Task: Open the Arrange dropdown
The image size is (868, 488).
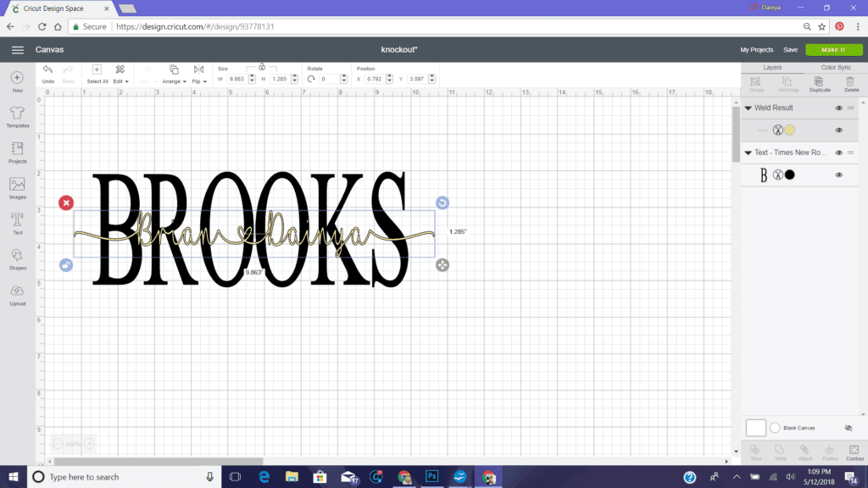Action: tap(174, 74)
